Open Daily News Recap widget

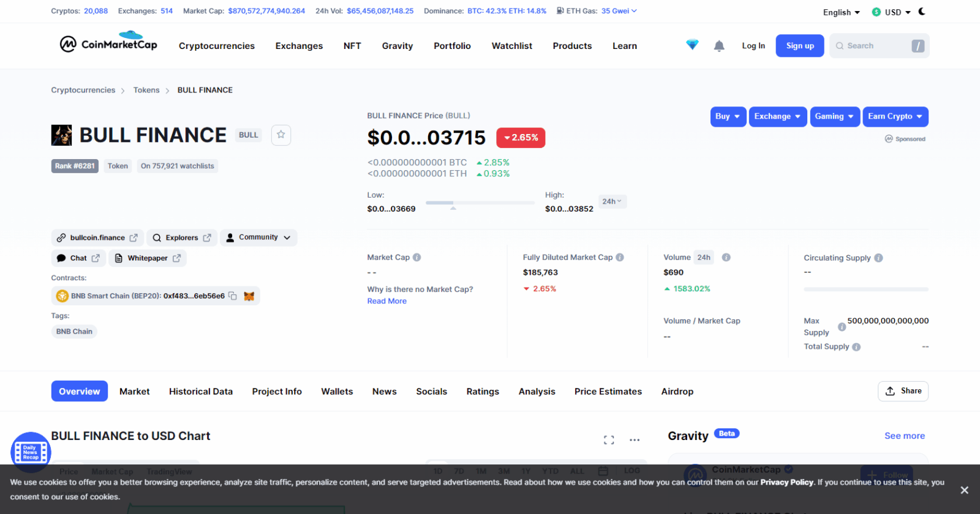31,452
